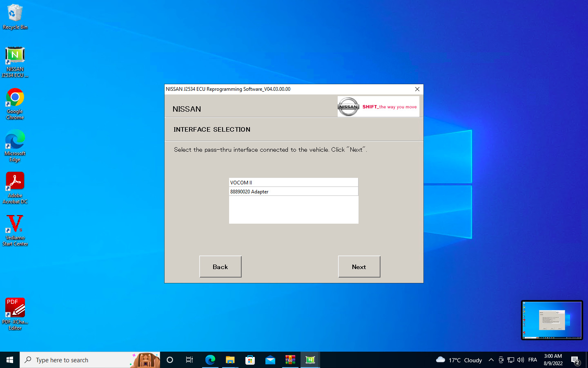Screen dimensions: 588x368
Task: Open Vediamo Start Center desktop shortcut
Action: coord(15,230)
